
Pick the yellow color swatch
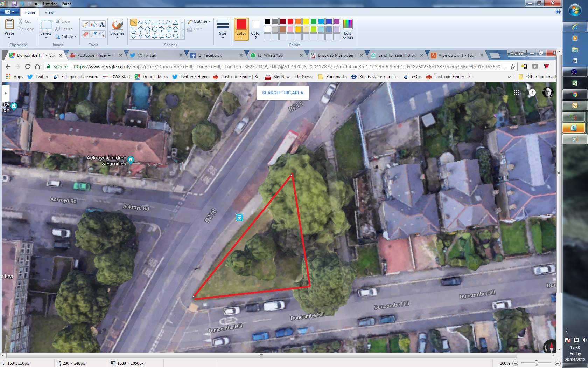click(306, 21)
